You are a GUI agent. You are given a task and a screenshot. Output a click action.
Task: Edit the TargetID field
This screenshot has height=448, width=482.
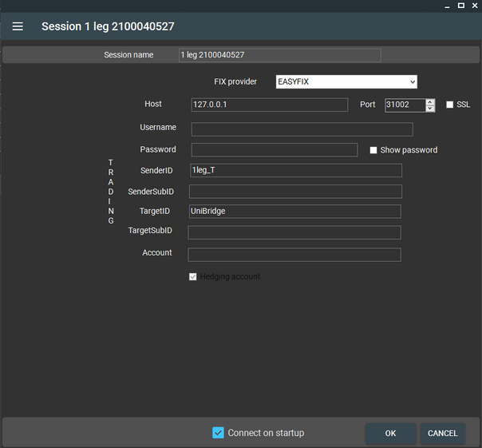(x=294, y=212)
